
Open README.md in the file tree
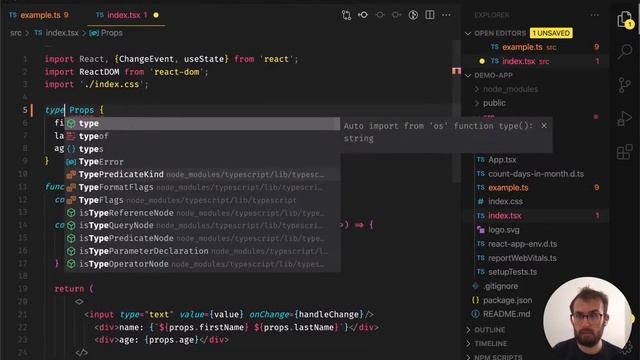[x=506, y=314]
